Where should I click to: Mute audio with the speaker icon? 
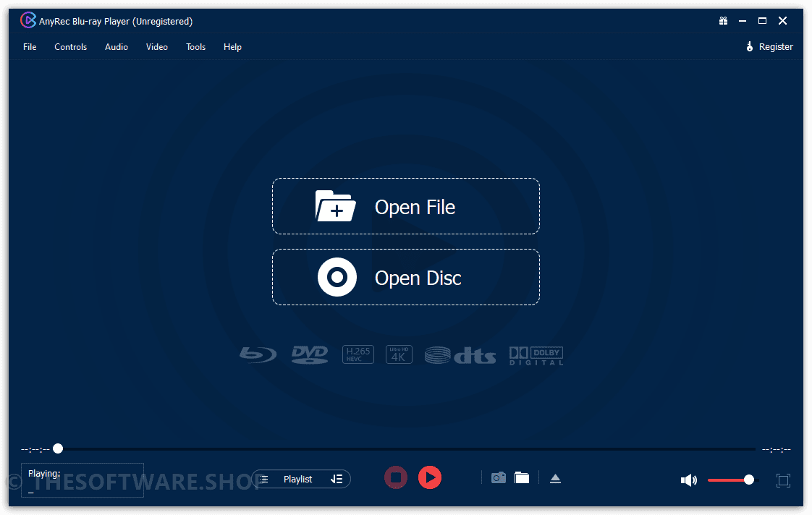(x=688, y=480)
